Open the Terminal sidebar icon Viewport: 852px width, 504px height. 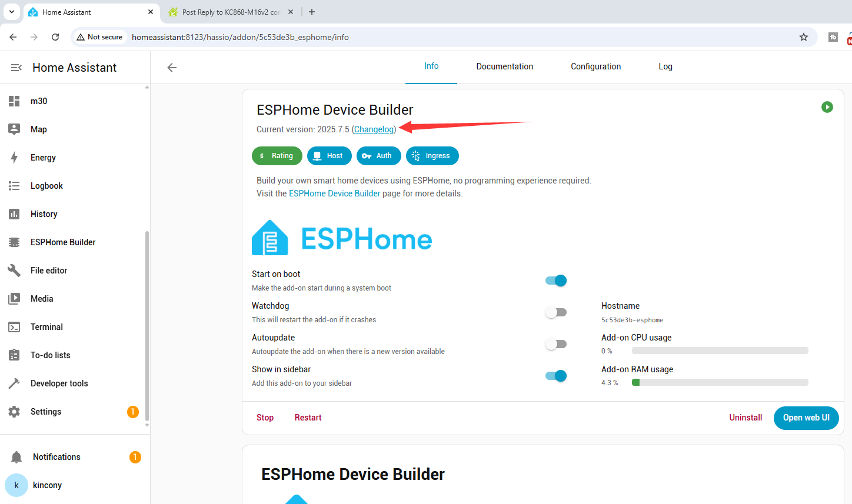click(x=14, y=327)
